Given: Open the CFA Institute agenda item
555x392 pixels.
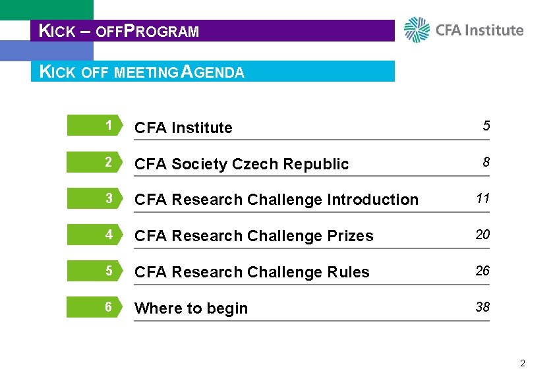Looking at the screenshot, I should pos(183,128).
